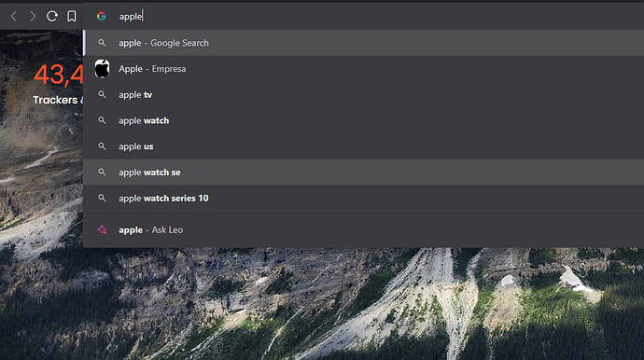Select 'apple watch series 10' suggestion
Image resolution: width=644 pixels, height=360 pixels.
point(363,198)
